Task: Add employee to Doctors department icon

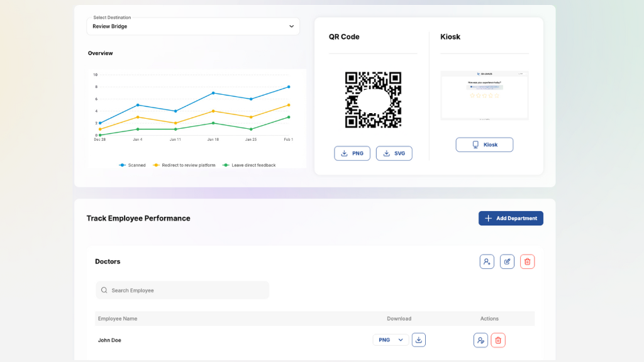Action: [487, 262]
